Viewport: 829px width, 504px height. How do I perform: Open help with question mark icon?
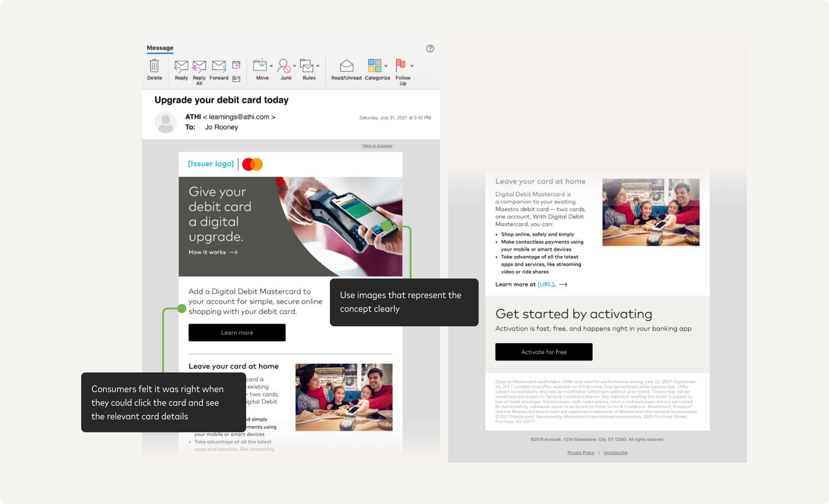tap(430, 49)
